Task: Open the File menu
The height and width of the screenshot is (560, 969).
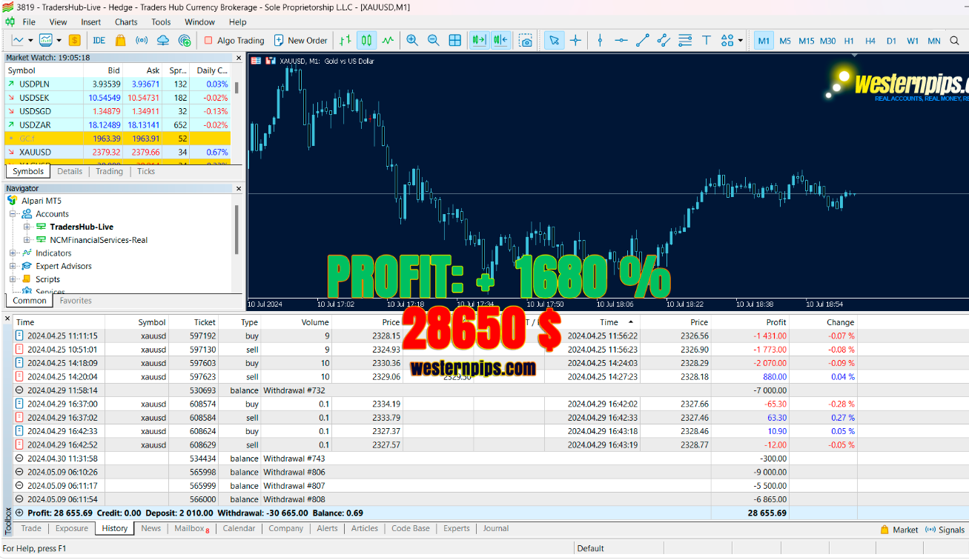Action: tap(29, 22)
